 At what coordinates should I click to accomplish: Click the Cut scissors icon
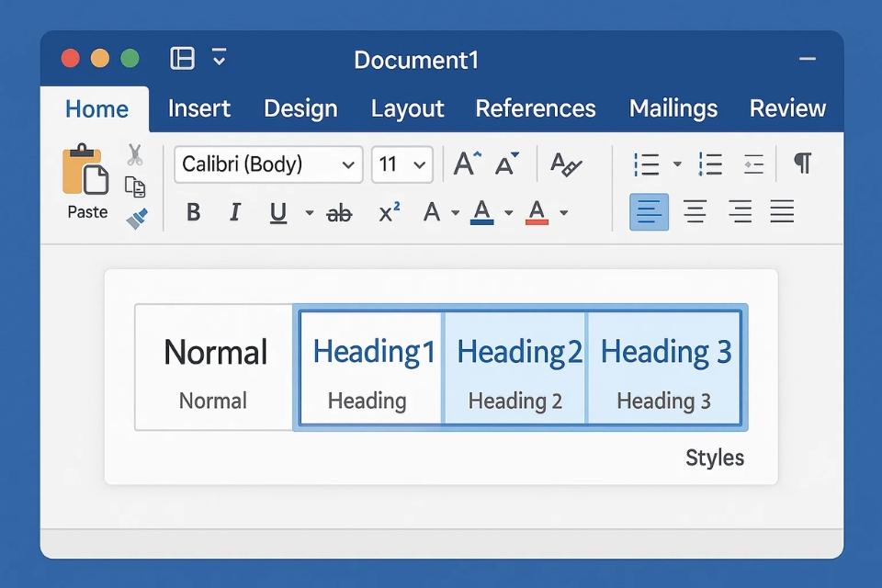pos(135,154)
